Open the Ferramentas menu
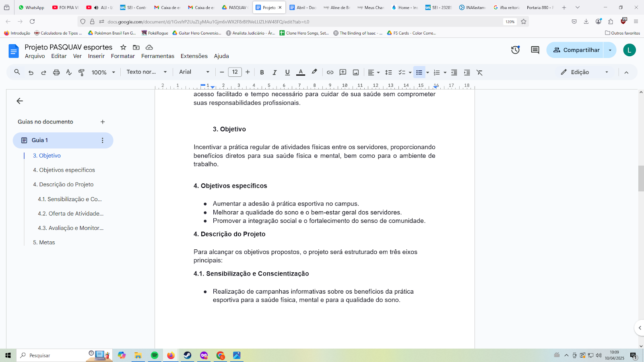Viewport: 644px width, 362px height. pos(158,56)
